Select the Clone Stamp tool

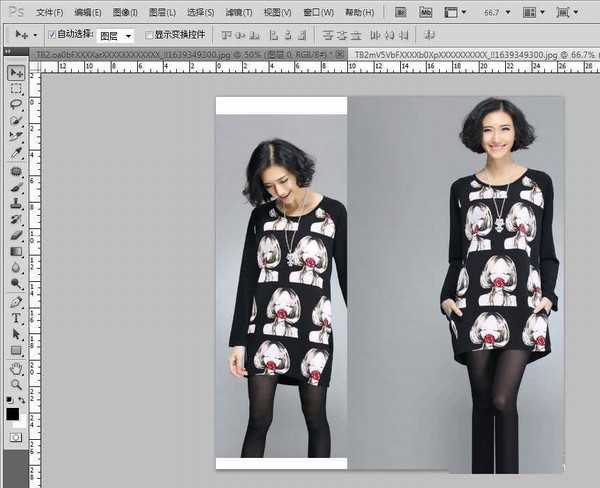[17, 203]
